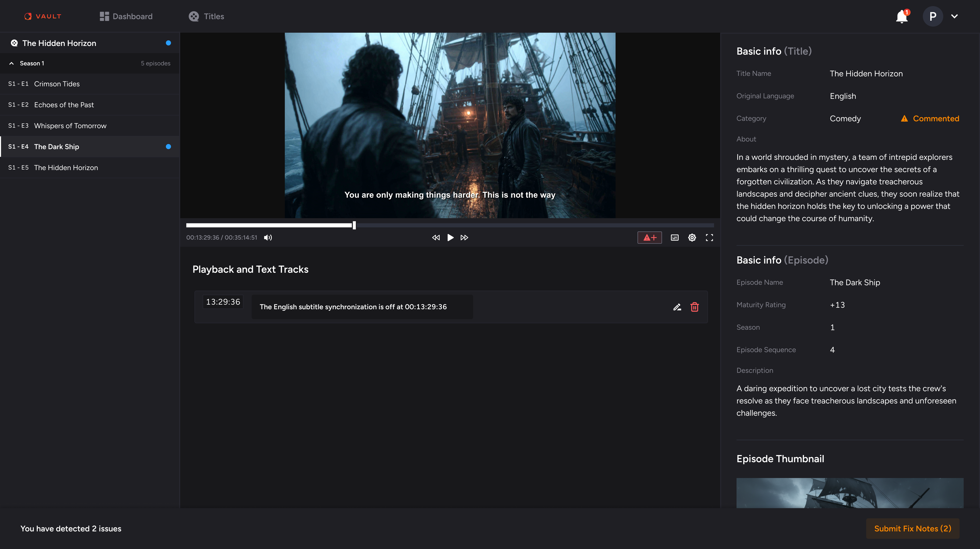The width and height of the screenshot is (980, 549).
Task: Select episode Whispers of Tomorrow
Action: [x=70, y=126]
